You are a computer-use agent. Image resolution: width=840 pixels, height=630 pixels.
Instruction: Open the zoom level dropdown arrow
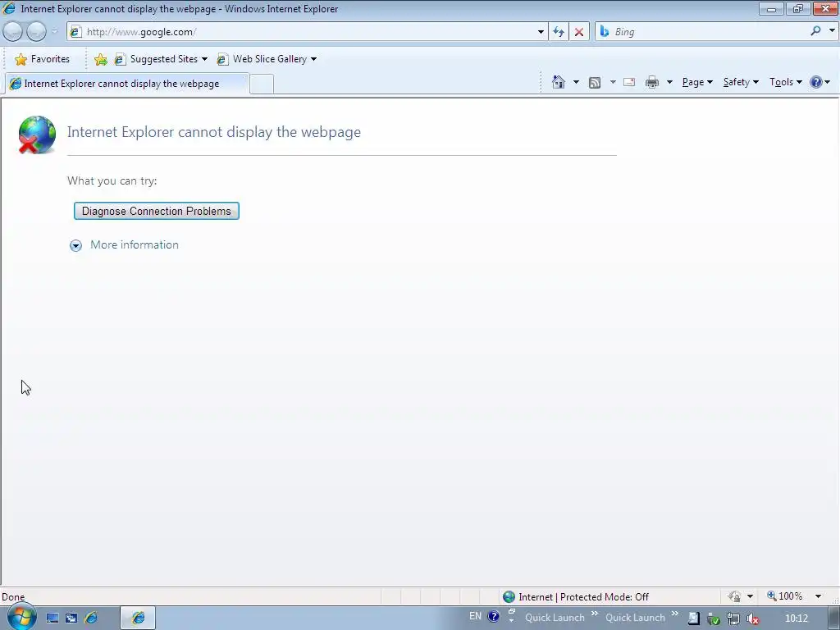pos(818,596)
